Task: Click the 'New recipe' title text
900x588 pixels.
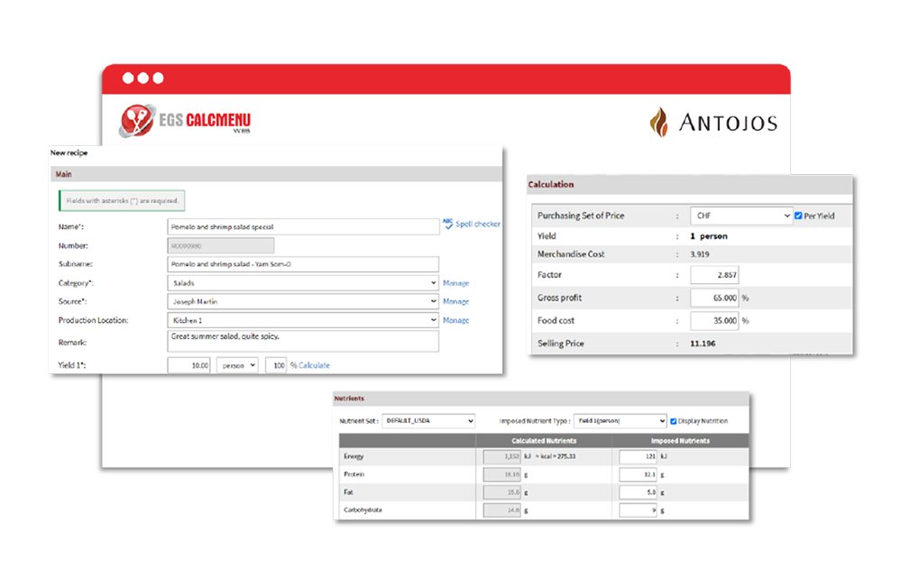Action: 69,152
